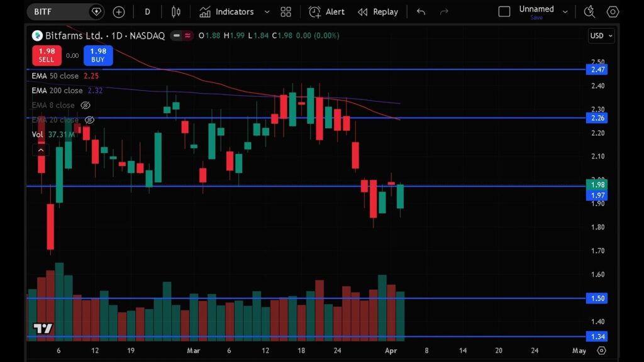Open the D timeframe interval selector
This screenshot has height=362, width=644.
click(147, 12)
